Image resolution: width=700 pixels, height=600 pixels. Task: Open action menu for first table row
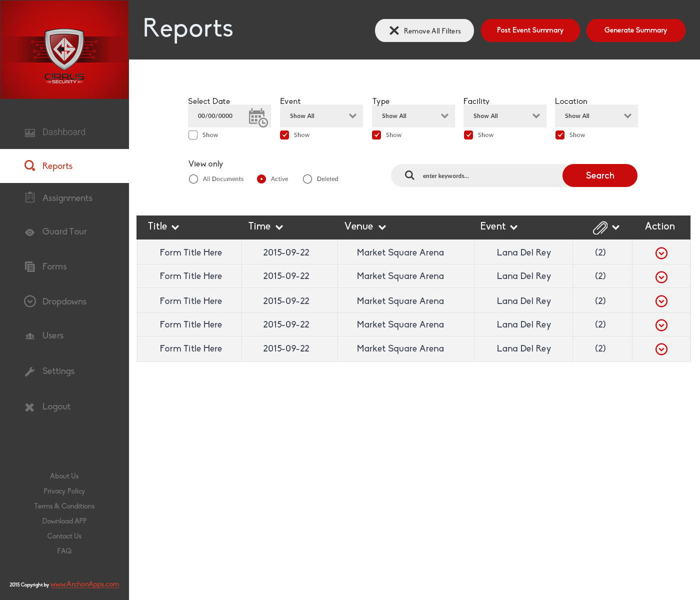point(661,253)
